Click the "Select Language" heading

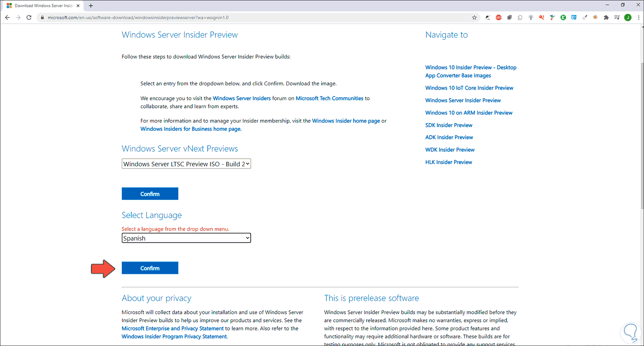point(152,215)
